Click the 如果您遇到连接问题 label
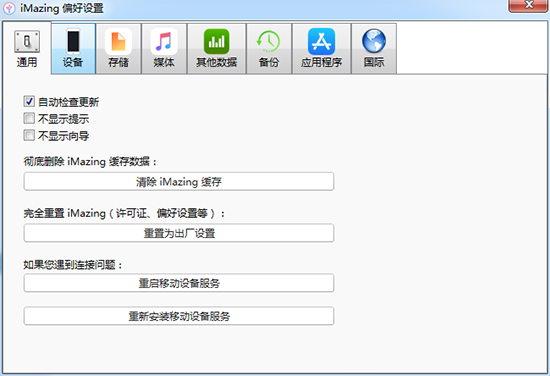 (73, 265)
